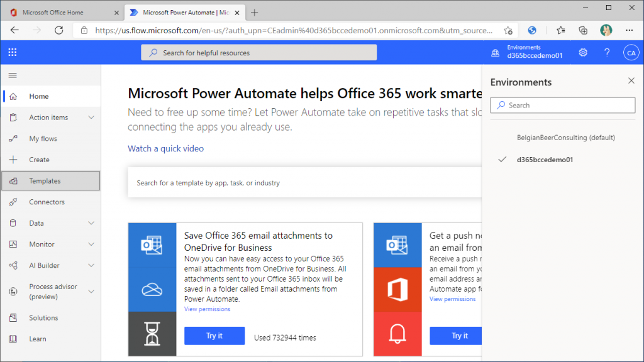Go to My flows in sidebar

(43, 138)
